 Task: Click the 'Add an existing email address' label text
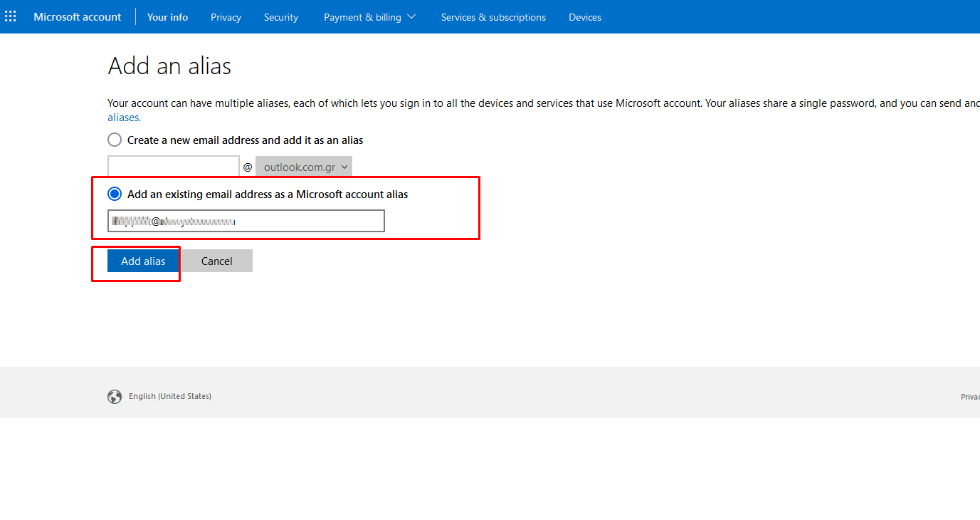267,194
